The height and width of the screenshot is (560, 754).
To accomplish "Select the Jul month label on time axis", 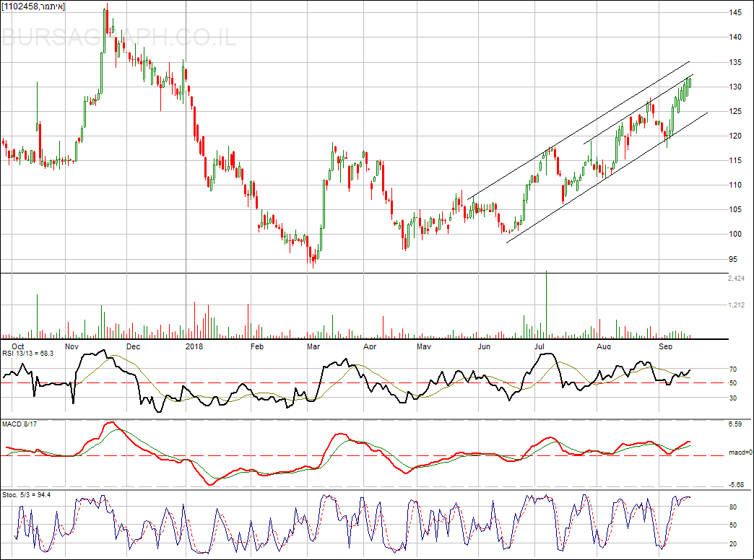I will pos(539,346).
